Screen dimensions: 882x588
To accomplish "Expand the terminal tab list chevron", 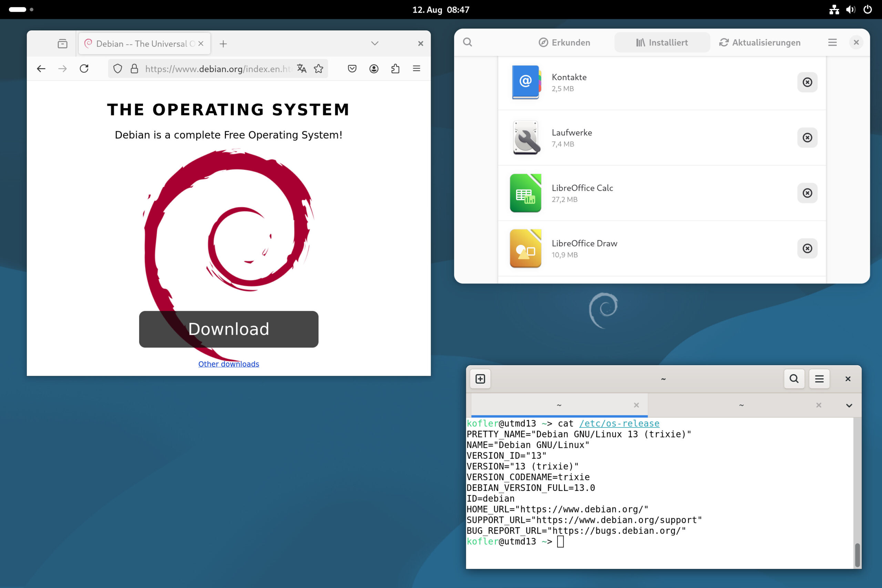I will coord(849,405).
